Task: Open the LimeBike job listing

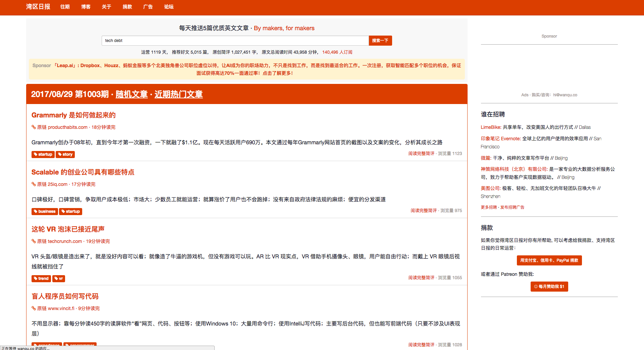Action: coord(491,127)
